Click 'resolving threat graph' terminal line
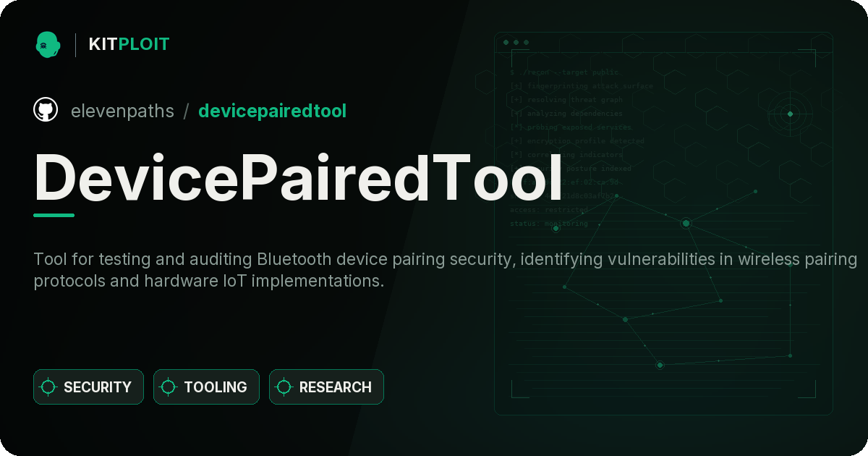 tap(566, 100)
